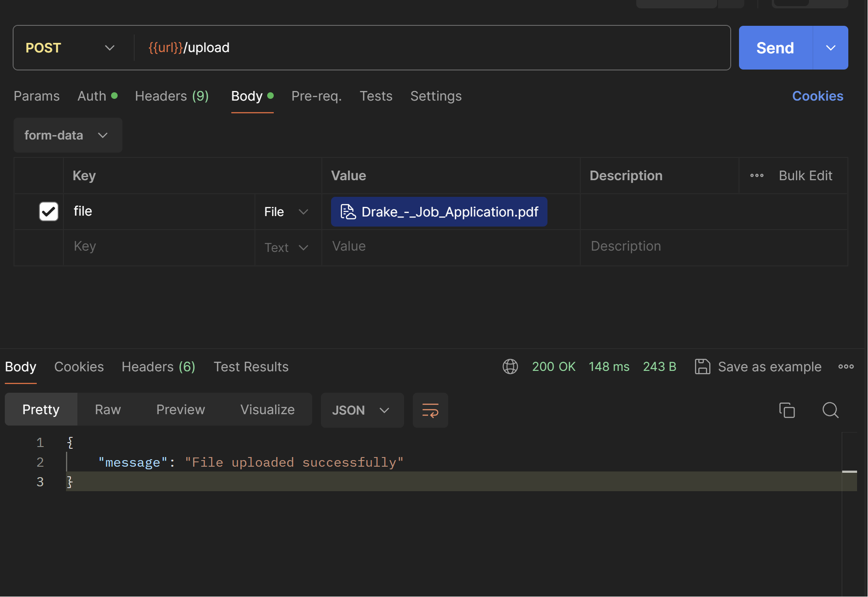Screen dimensions: 868x597
Task: Switch to Headers (9) request tab
Action: pyautogui.click(x=171, y=96)
